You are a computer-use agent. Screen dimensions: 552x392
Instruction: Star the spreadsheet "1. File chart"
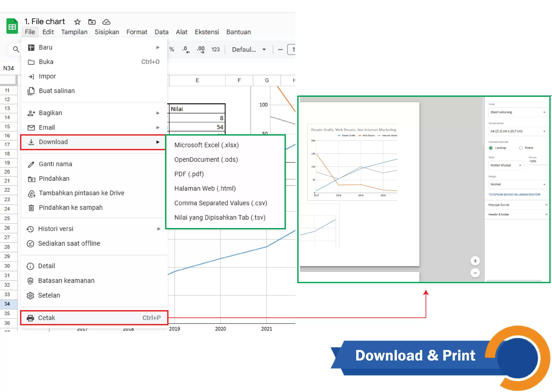pyautogui.click(x=77, y=22)
